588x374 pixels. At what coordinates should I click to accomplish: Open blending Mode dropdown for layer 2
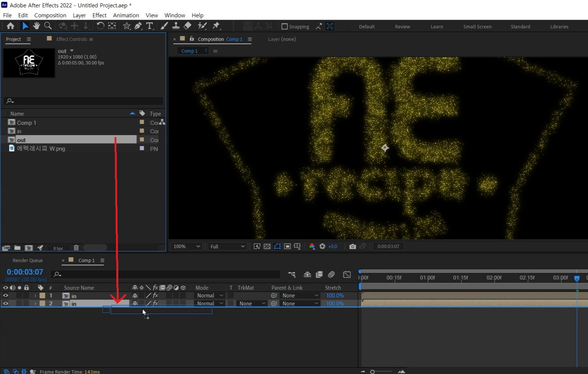click(210, 304)
